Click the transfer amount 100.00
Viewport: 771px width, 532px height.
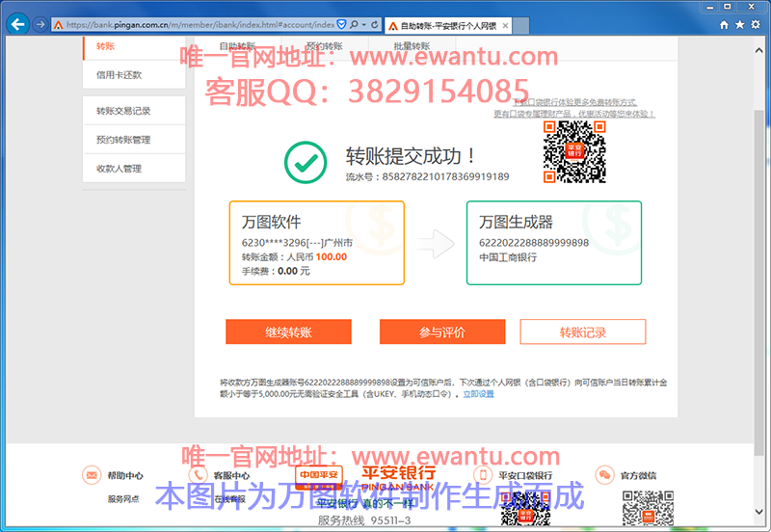[x=331, y=256]
